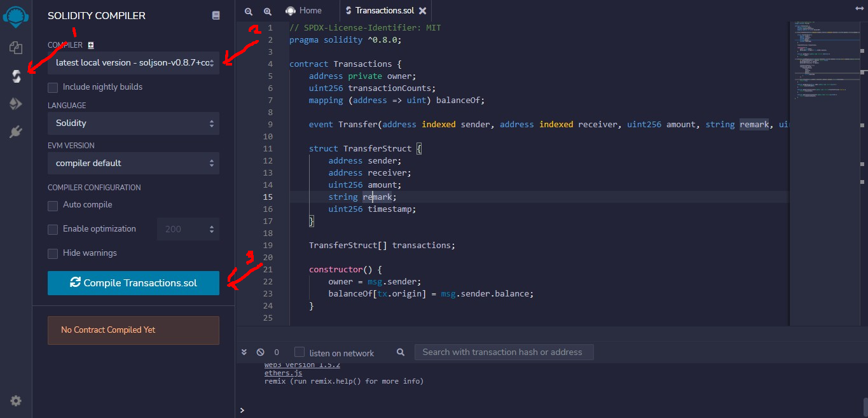The height and width of the screenshot is (418, 868).
Task: Check Include nightly builds
Action: [52, 87]
